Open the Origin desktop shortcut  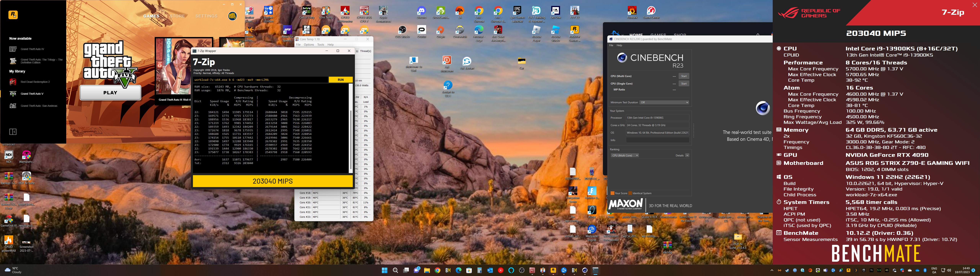click(441, 32)
